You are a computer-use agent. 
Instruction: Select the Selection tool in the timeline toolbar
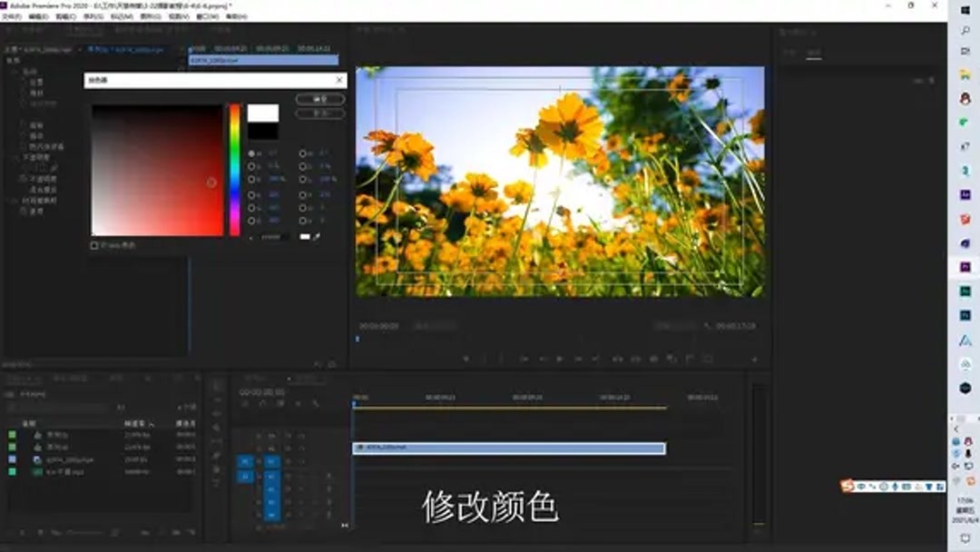pos(212,389)
